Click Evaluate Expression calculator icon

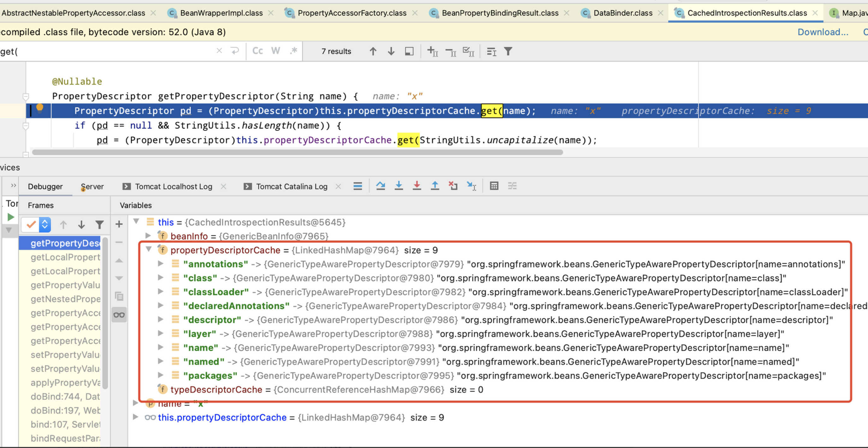point(494,186)
